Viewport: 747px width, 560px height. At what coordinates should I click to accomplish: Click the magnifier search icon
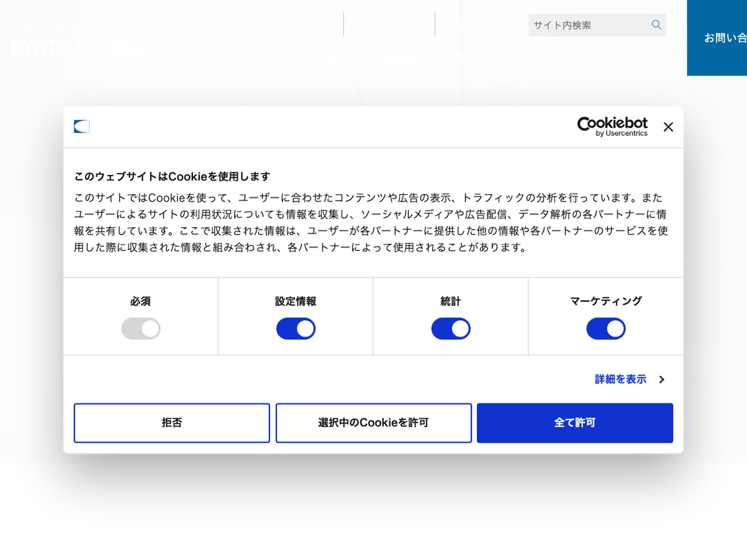pyautogui.click(x=656, y=25)
